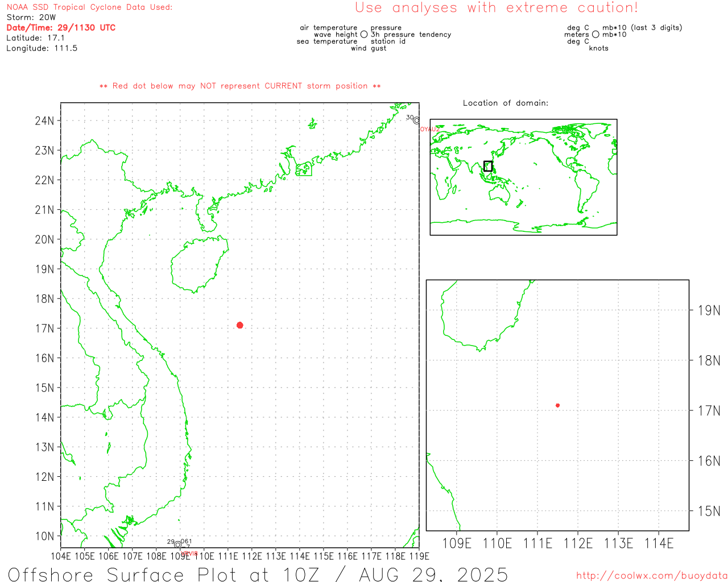The image size is (728, 582).
Task: Click the 10N latitude axis label
Action: pos(44,536)
